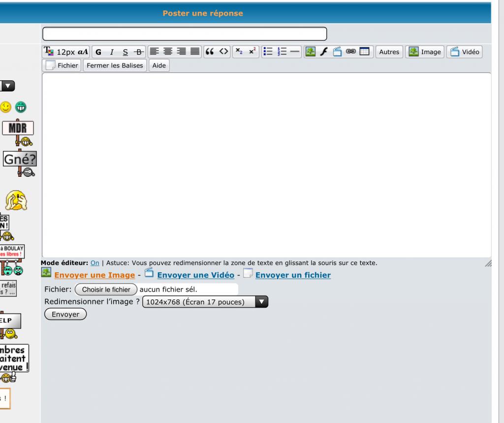
Task: Click the insert image toolbar icon
Action: tap(310, 52)
